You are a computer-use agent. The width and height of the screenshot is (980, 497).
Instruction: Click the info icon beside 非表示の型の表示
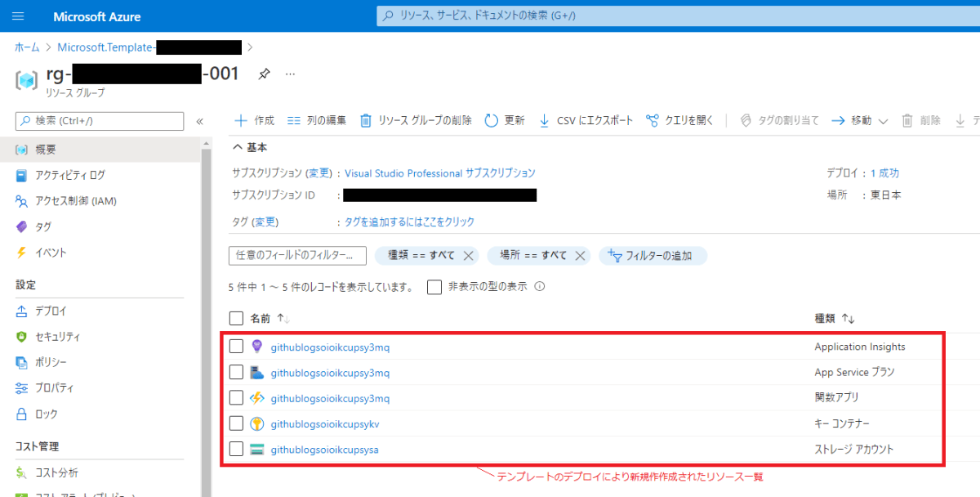click(539, 287)
